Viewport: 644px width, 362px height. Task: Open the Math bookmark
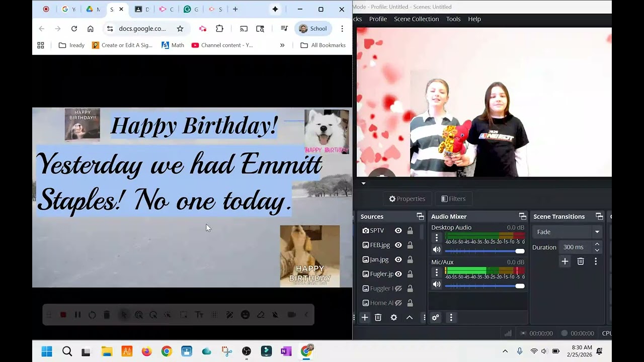pos(173,45)
